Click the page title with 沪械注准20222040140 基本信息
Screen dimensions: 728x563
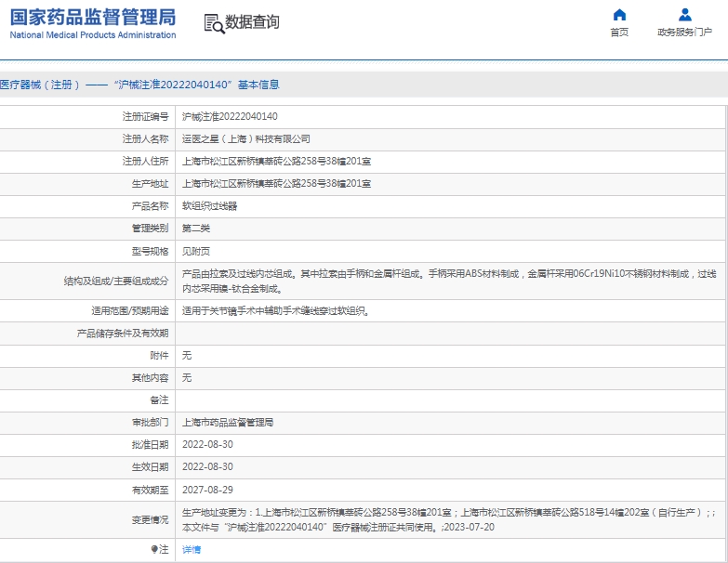pos(139,85)
